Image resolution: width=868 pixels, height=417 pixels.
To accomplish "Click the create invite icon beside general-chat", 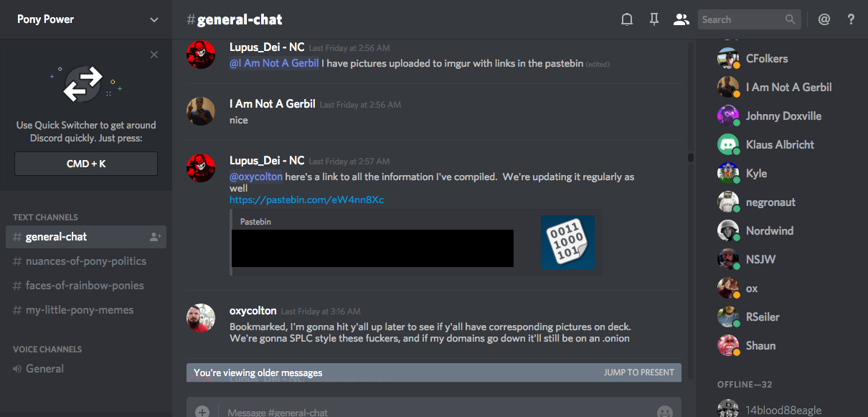I will pos(155,237).
